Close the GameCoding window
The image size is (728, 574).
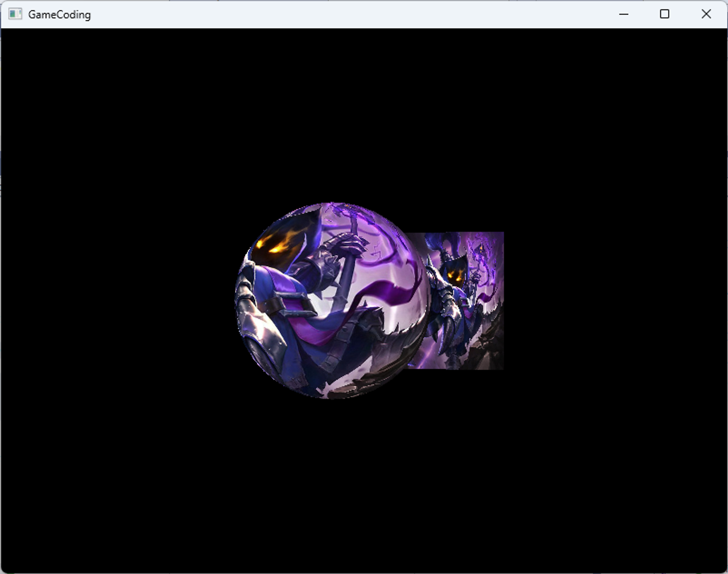click(706, 14)
